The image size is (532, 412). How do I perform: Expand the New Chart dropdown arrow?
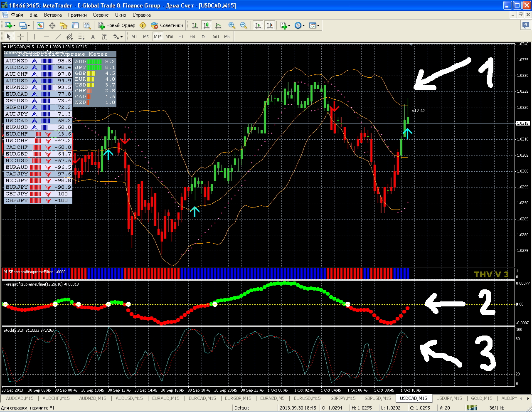(x=15, y=25)
